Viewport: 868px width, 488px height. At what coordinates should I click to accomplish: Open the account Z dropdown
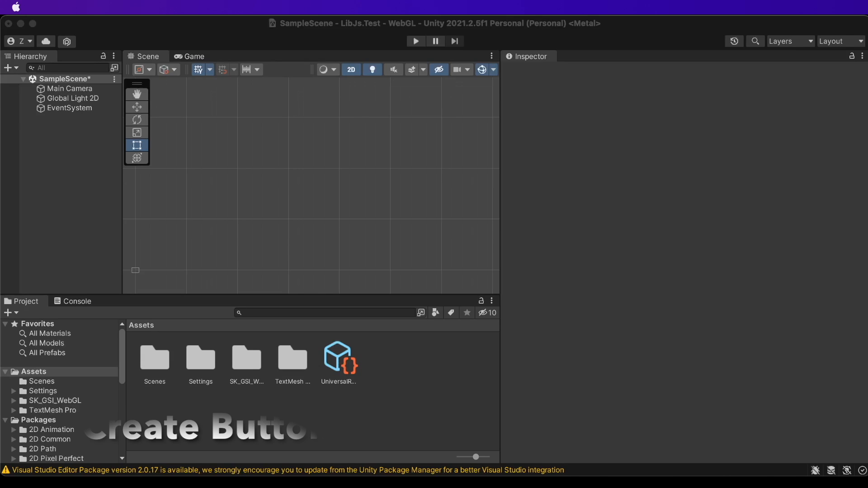click(x=19, y=41)
